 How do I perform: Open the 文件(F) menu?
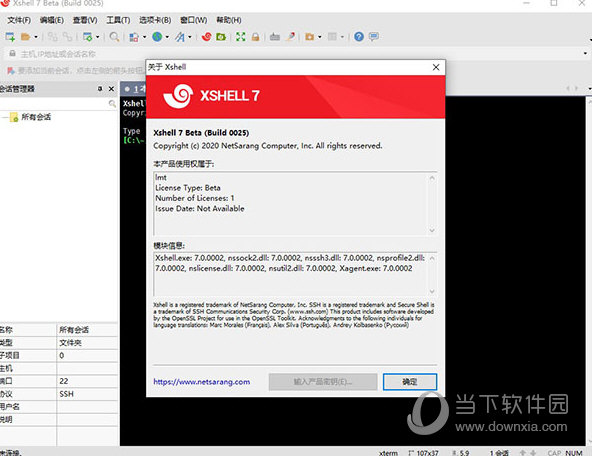click(x=19, y=20)
